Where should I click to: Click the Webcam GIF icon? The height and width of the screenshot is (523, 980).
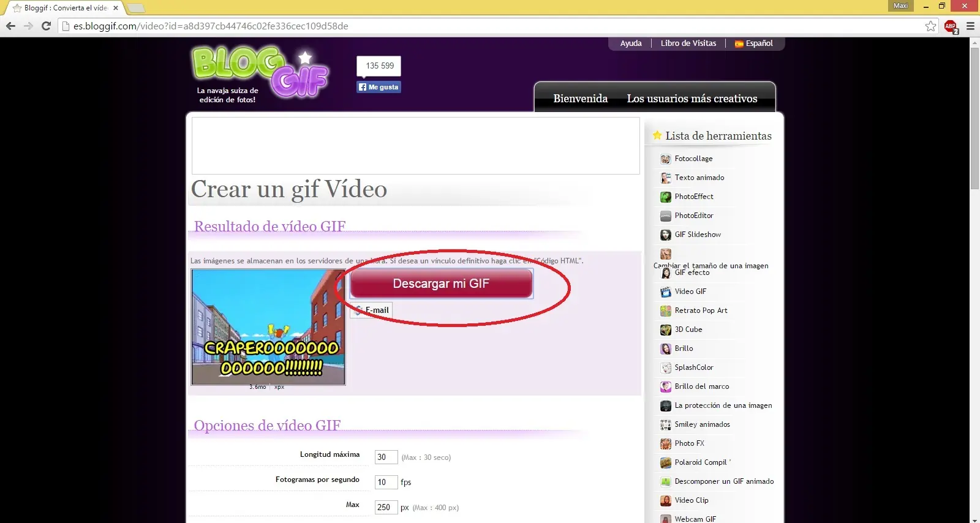[666, 519]
